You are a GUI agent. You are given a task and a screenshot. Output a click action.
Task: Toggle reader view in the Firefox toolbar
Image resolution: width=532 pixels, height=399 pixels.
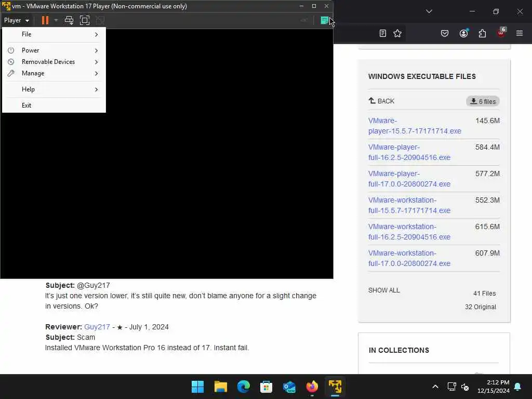coord(383,33)
